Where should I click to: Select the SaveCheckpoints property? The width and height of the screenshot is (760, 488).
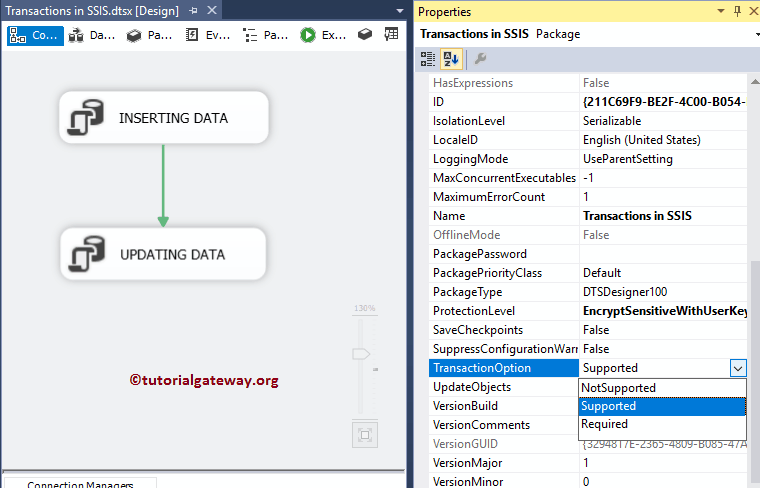click(504, 330)
